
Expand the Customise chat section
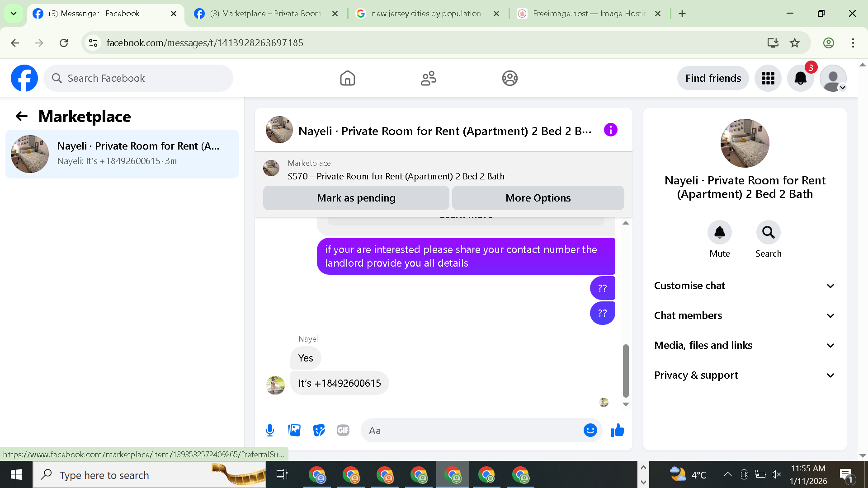[x=745, y=286]
